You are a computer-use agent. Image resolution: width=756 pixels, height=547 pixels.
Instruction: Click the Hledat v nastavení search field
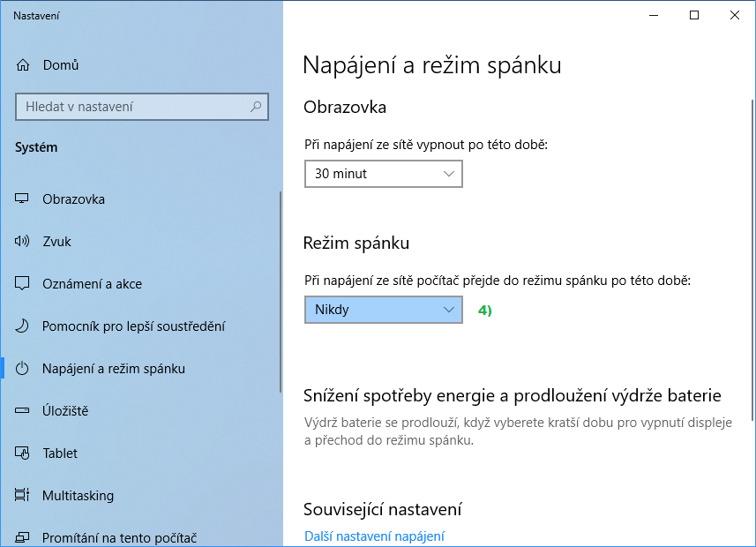click(142, 107)
